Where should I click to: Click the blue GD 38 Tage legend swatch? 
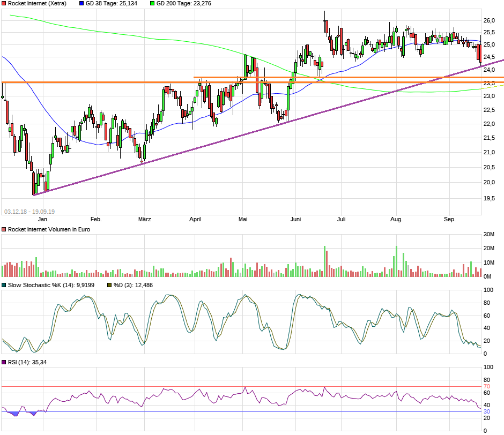(81, 4)
